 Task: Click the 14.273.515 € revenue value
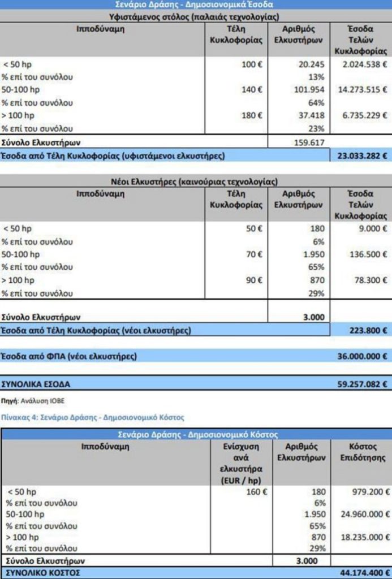tap(361, 90)
